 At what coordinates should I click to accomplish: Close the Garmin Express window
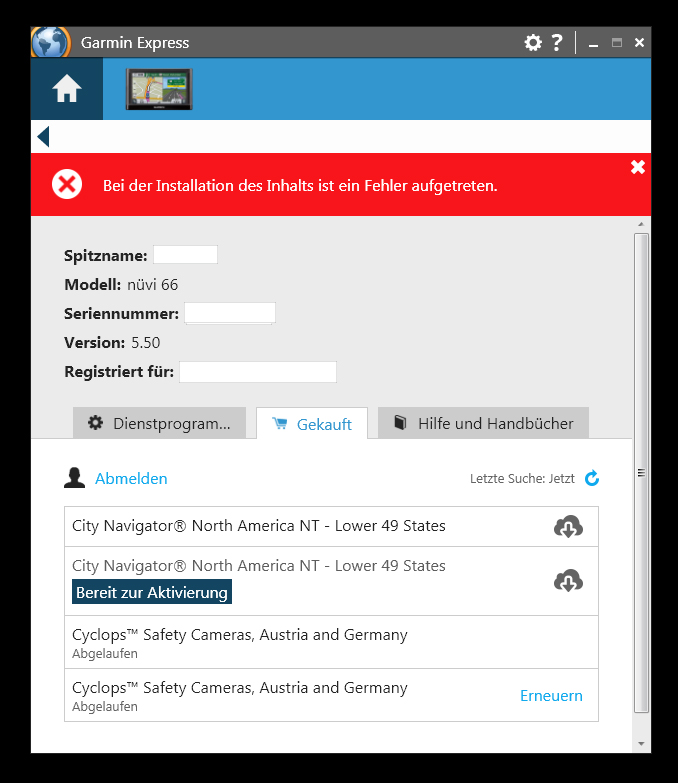tap(639, 42)
